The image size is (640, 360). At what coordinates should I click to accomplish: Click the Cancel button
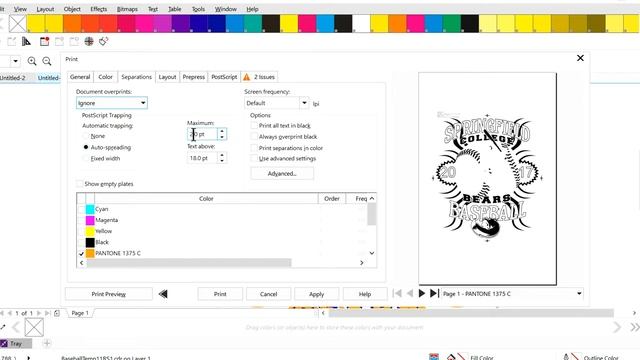(x=269, y=294)
